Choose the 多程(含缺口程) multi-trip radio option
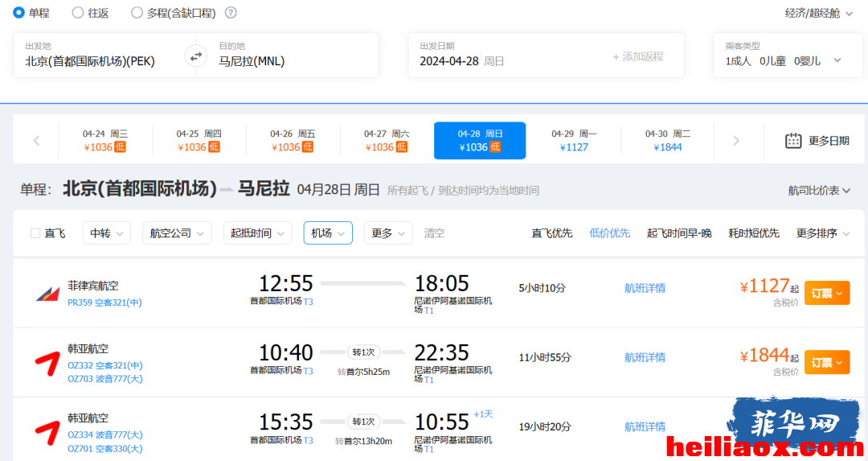This screenshot has width=868, height=461. 137,12
